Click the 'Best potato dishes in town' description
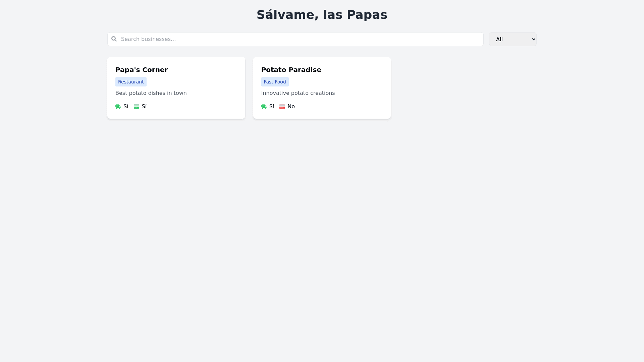644x362 pixels. coord(151,93)
